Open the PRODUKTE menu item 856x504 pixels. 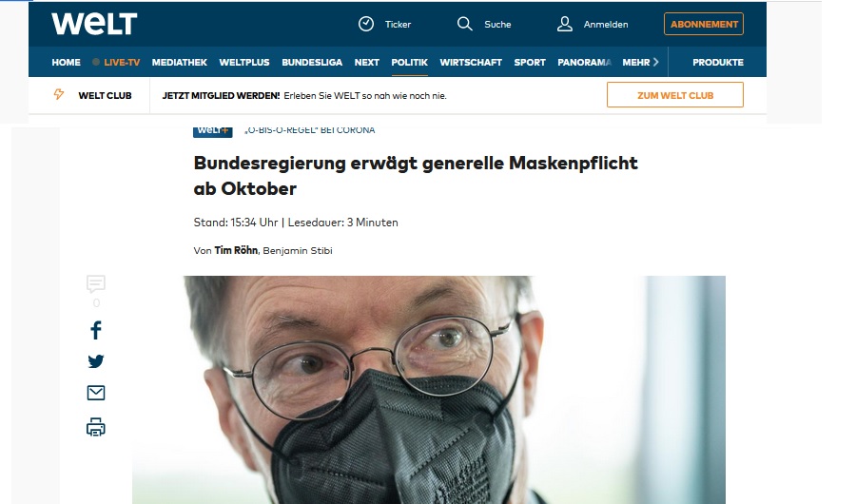coord(718,62)
